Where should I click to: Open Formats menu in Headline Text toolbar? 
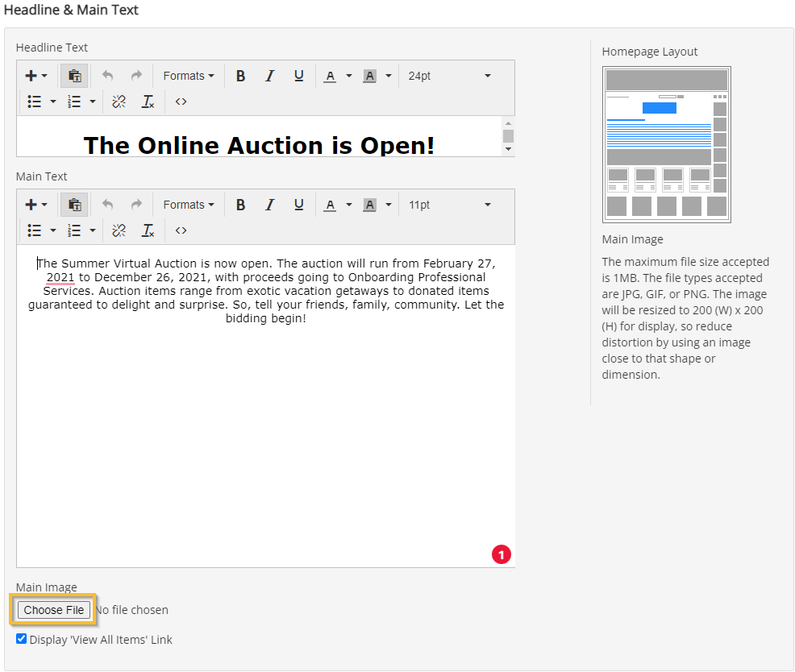pyautogui.click(x=189, y=76)
